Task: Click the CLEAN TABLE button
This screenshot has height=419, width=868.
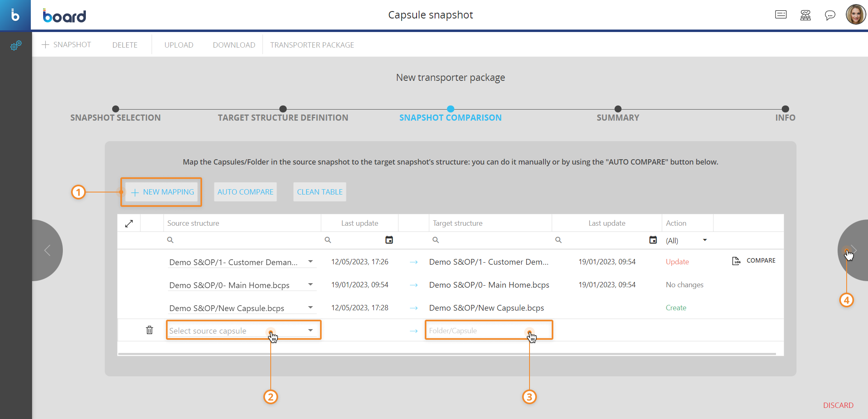Action: [x=320, y=192]
